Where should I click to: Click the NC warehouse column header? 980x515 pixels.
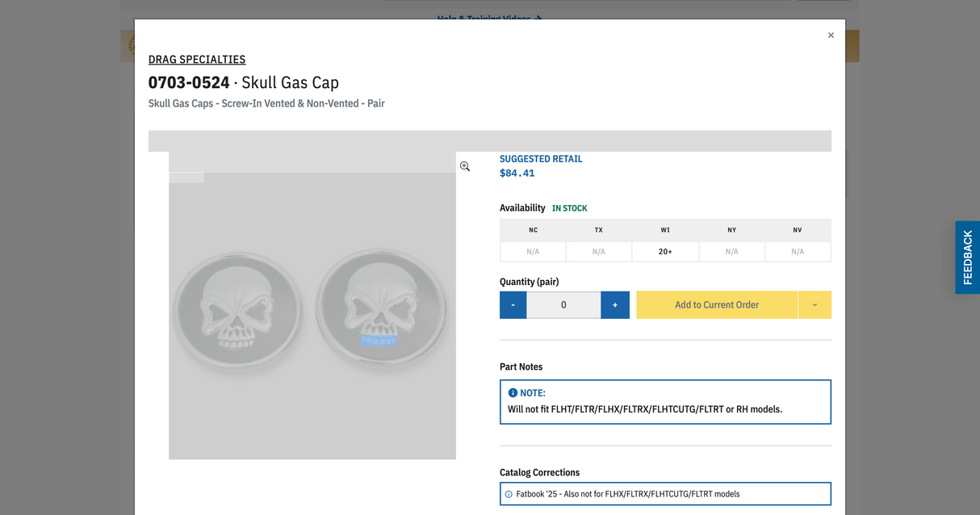(533, 230)
